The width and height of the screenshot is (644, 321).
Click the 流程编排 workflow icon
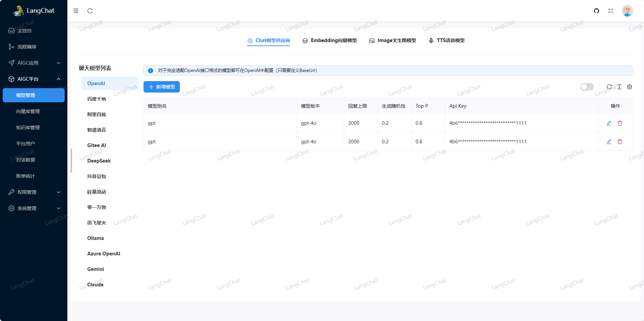(11, 47)
